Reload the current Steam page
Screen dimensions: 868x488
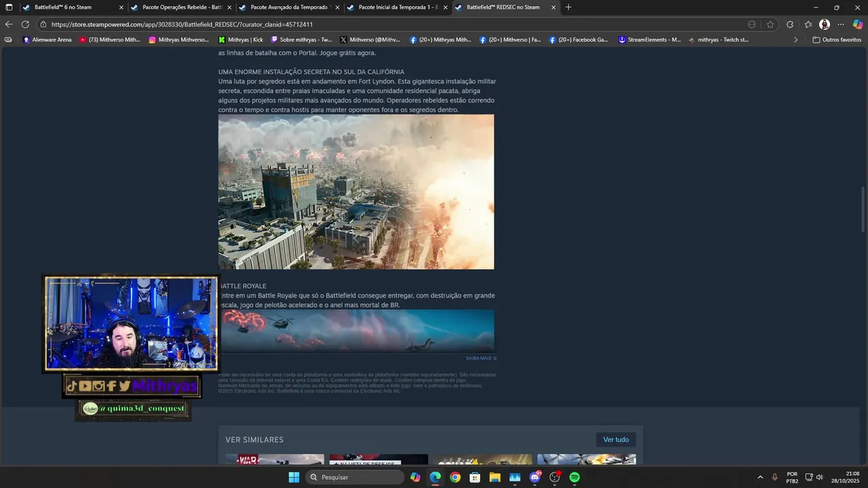point(25,24)
